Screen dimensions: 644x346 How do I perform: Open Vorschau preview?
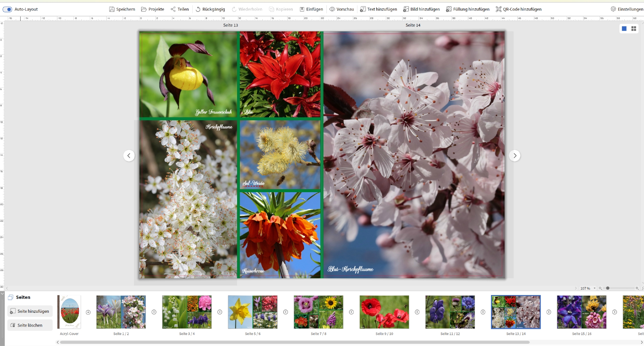[x=342, y=9]
